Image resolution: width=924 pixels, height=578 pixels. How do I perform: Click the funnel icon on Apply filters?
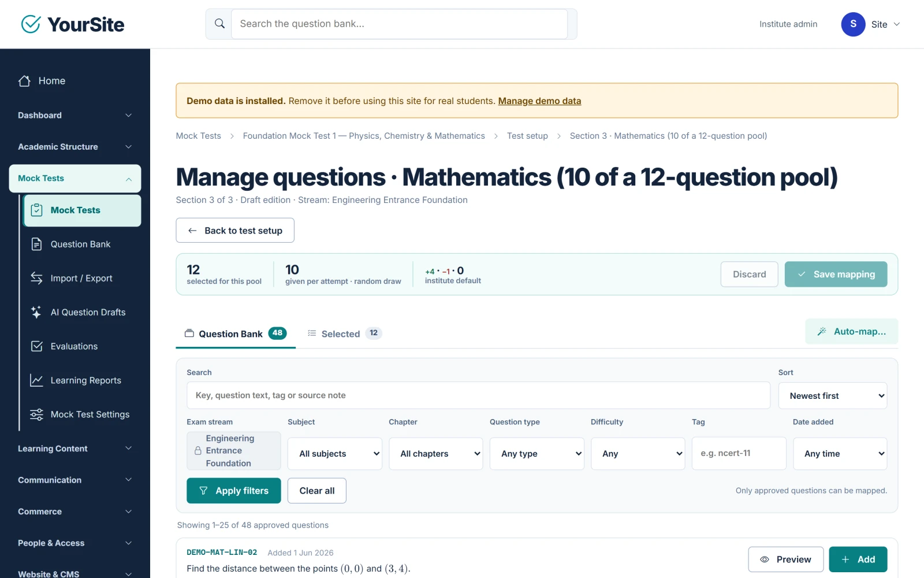(x=203, y=491)
